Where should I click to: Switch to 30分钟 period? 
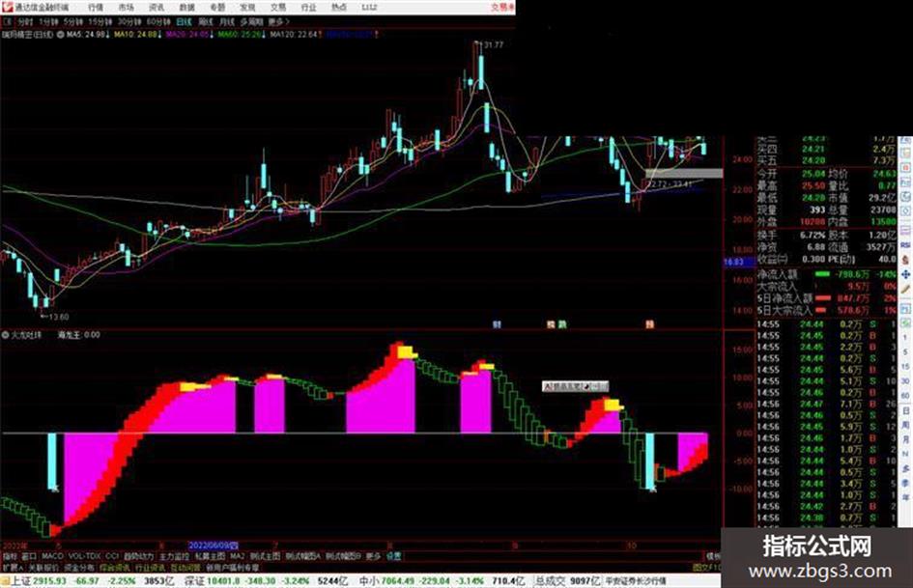129,21
